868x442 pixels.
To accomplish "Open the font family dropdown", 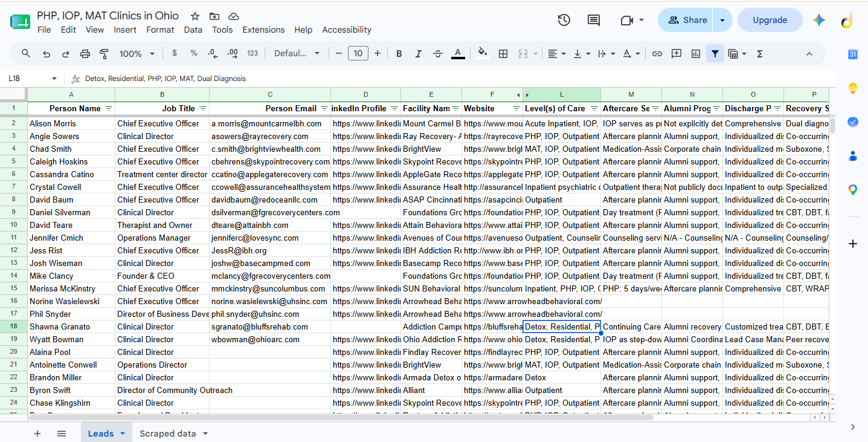I will (297, 53).
